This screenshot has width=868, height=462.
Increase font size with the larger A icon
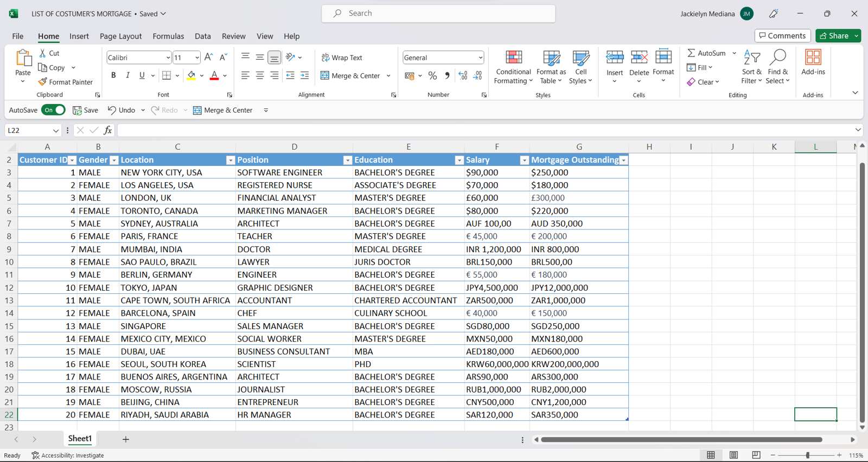(208, 57)
